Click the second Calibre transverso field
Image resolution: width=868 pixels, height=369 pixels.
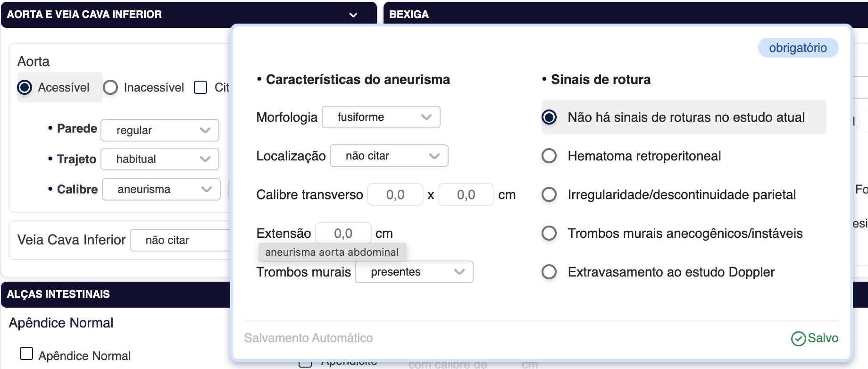(466, 194)
